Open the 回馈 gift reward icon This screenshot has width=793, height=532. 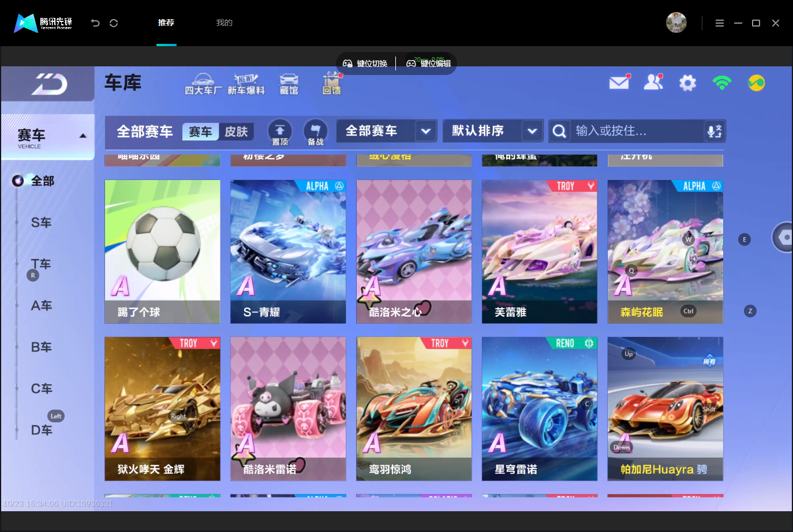tap(331, 84)
